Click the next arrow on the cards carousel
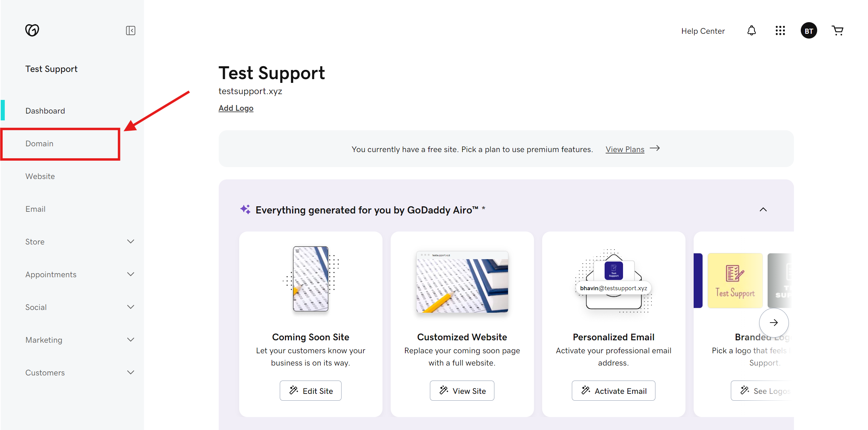Screen dimensions: 868x430 773,323
